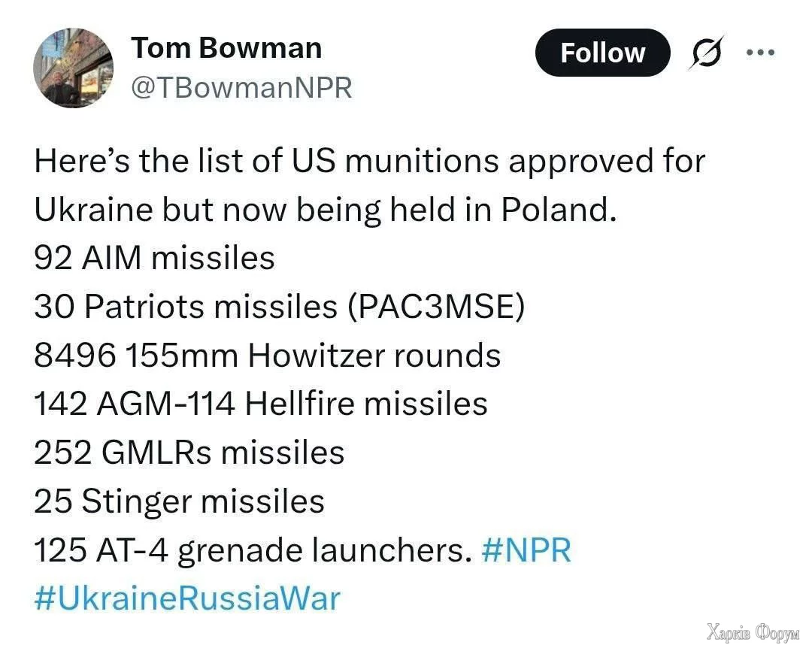Click the @TBowmanNPR handle
This screenshot has height=651, width=812.
pyautogui.click(x=241, y=87)
